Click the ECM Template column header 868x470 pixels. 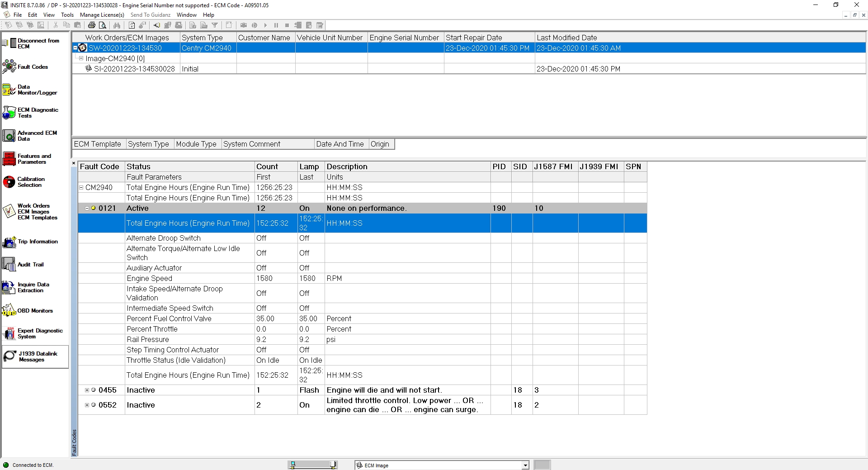[x=99, y=144]
